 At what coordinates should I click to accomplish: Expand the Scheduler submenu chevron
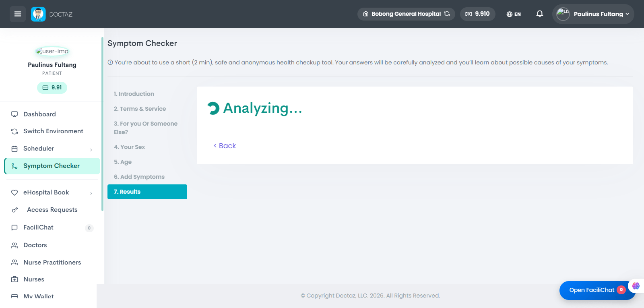tap(91, 150)
